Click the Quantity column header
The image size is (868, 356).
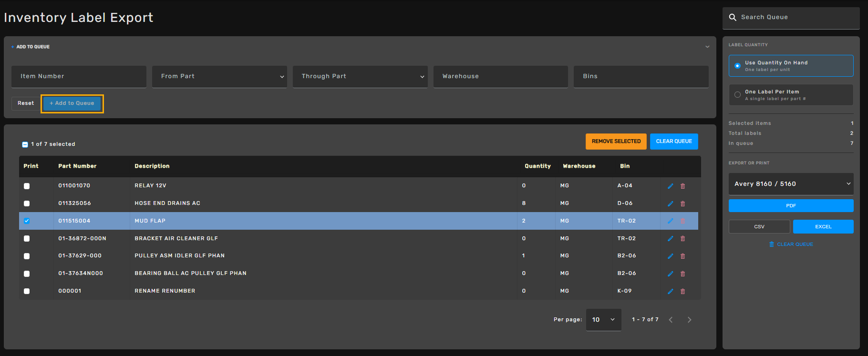[537, 166]
